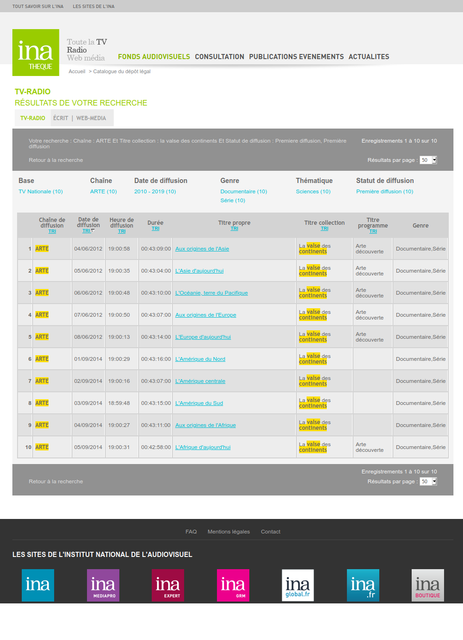Filter by chaîne ARTE (10)

(103, 191)
